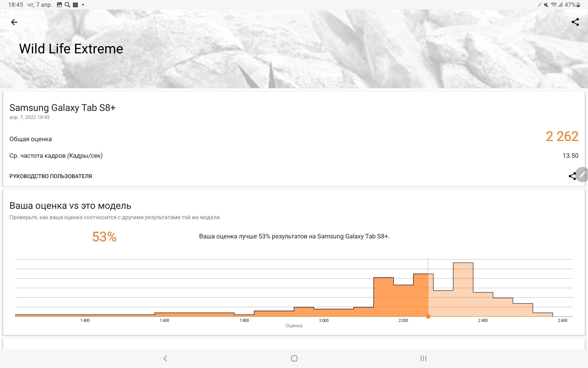Tap the status bar clock 18:45
The image size is (588, 368).
pos(16,5)
